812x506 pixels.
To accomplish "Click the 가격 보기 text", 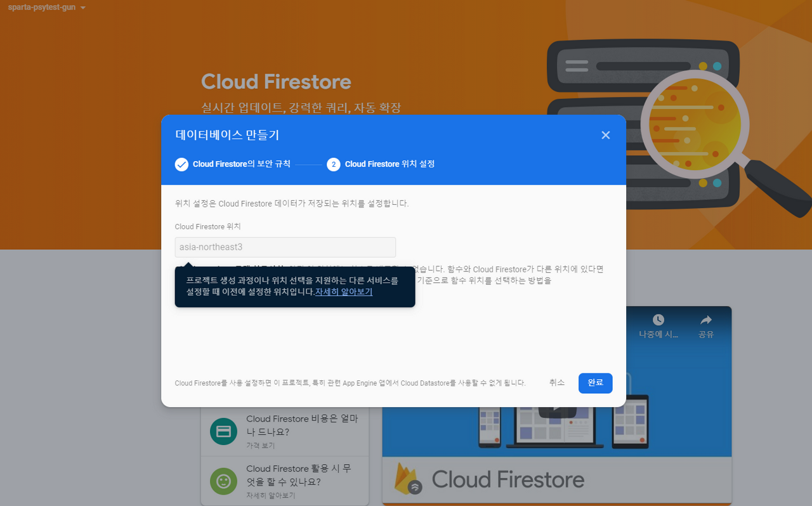I will pyautogui.click(x=261, y=446).
